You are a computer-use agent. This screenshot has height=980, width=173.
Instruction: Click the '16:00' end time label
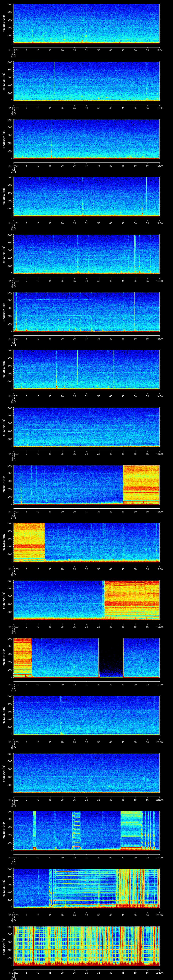[x=160, y=511]
